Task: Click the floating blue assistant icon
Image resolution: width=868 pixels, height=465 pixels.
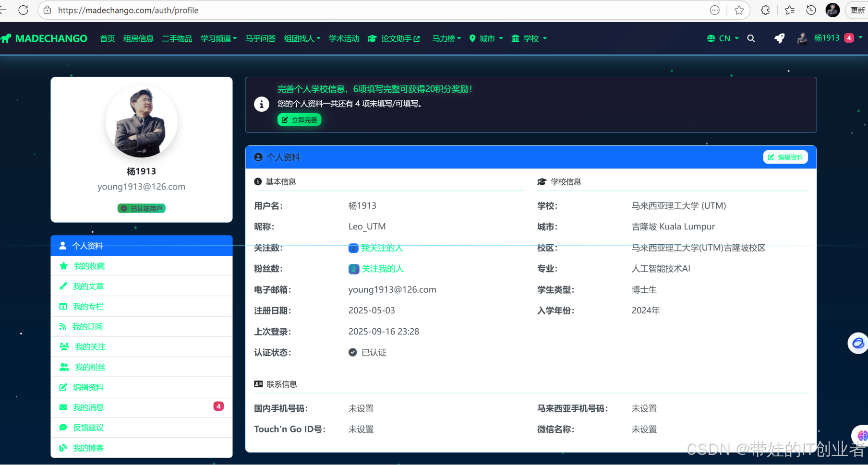Action: tap(858, 343)
